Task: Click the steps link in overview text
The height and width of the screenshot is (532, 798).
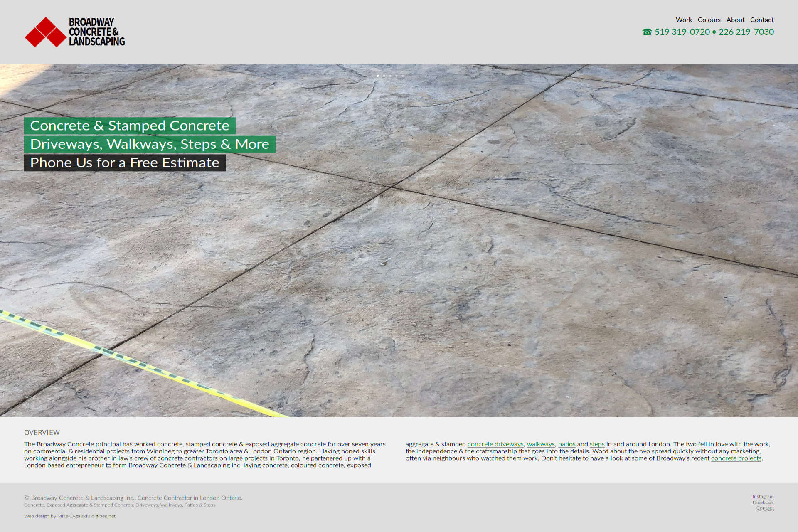Action: coord(597,444)
